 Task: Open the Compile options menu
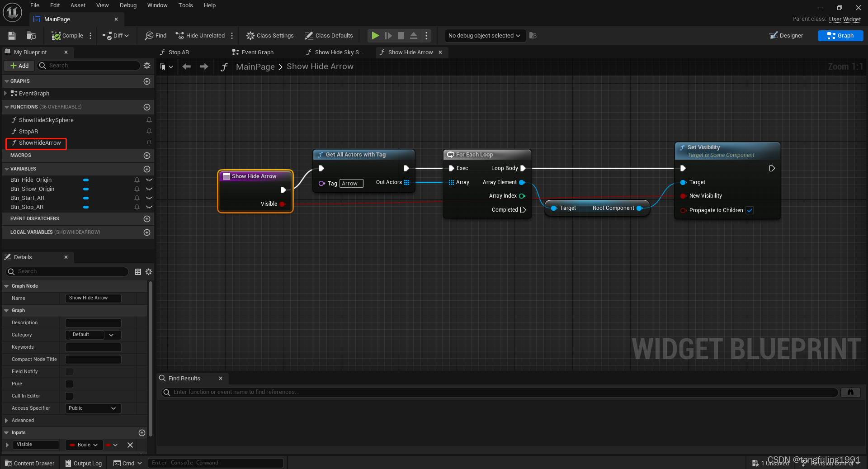[90, 36]
